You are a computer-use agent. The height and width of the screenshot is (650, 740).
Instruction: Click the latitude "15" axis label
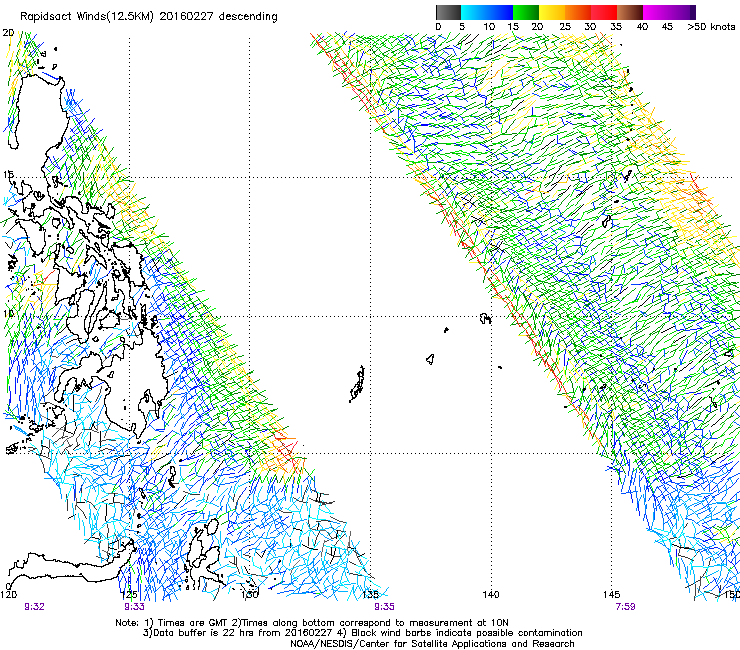(8, 175)
